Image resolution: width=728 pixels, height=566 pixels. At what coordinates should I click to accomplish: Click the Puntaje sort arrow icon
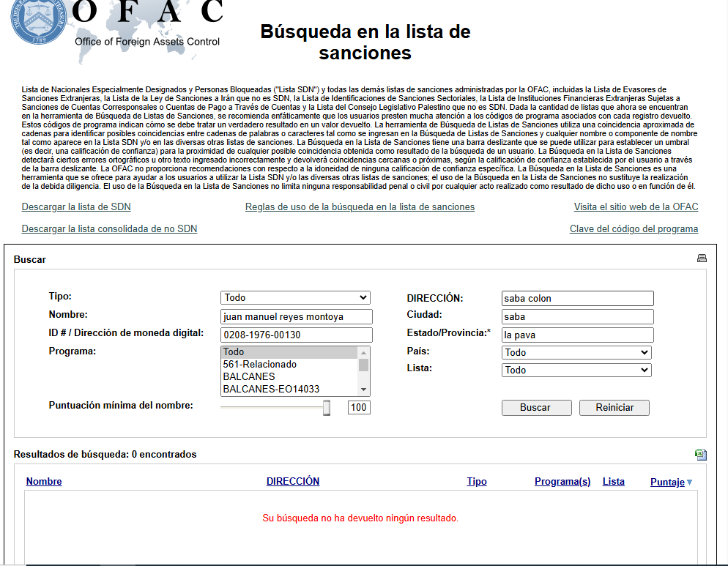pyautogui.click(x=689, y=483)
